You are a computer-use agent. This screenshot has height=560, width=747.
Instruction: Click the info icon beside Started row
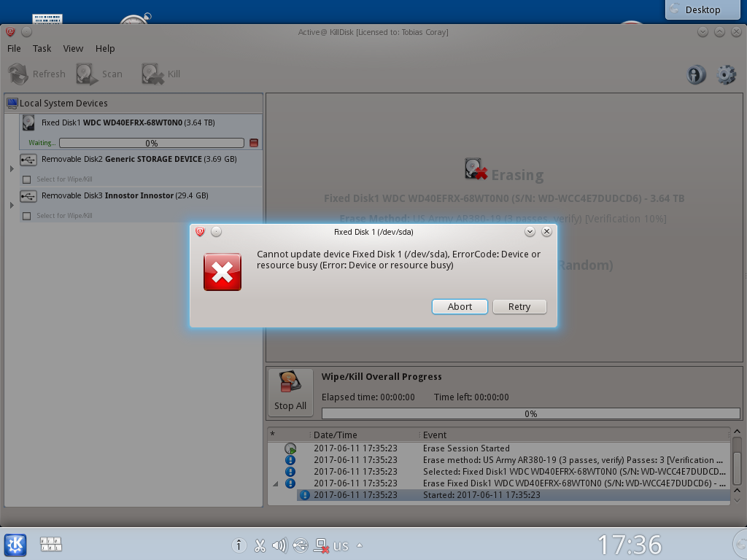coord(304,495)
